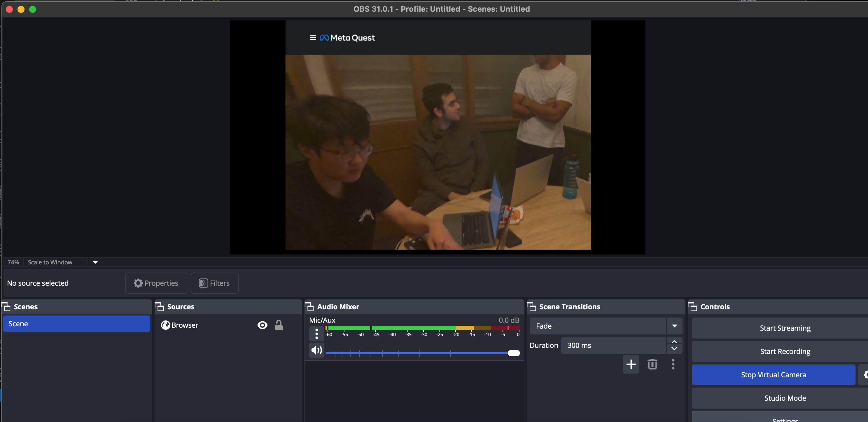The height and width of the screenshot is (422, 868).
Task: Open the Scale to Window dropdown
Action: pos(95,262)
